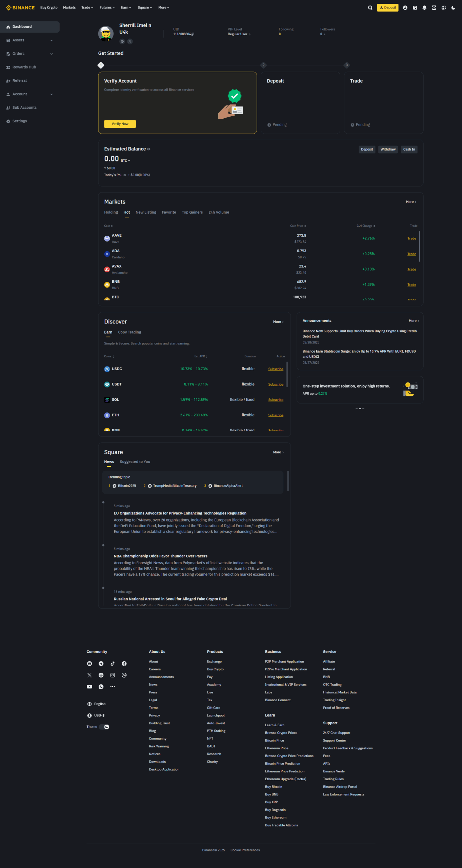Open the BTC currency dropdown
The height and width of the screenshot is (868, 462).
[125, 161]
